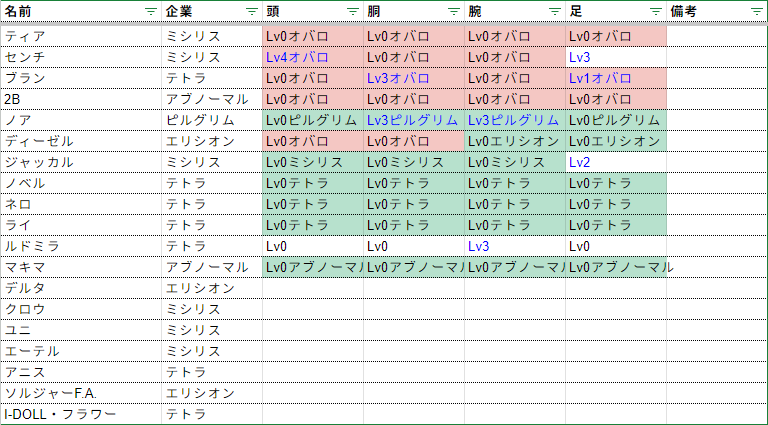Click ジャッカル's 頭 cell Lv0ミシリス
The height and width of the screenshot is (425, 768).
coord(312,163)
